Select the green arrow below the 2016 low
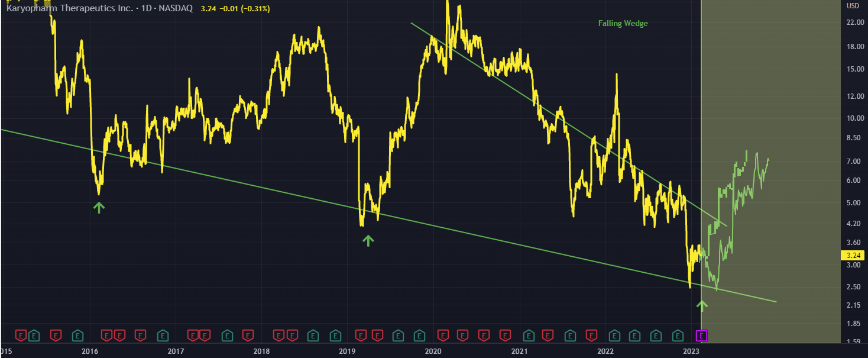This screenshot has width=868, height=358. point(99,207)
